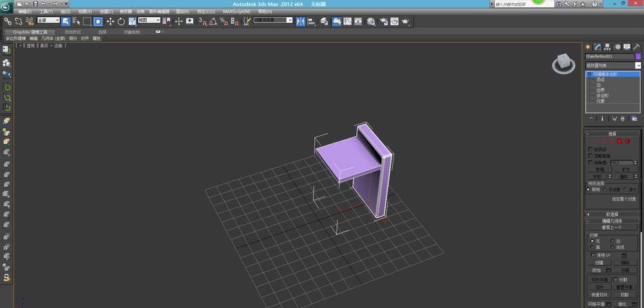Open the quick access toolbar dropdown arrow
This screenshot has height=308, width=644.
(66, 3)
